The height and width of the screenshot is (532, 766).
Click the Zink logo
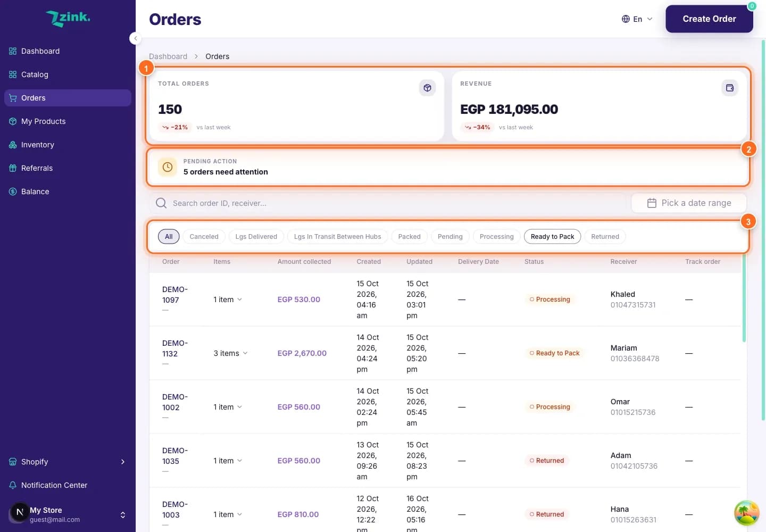coord(68,19)
